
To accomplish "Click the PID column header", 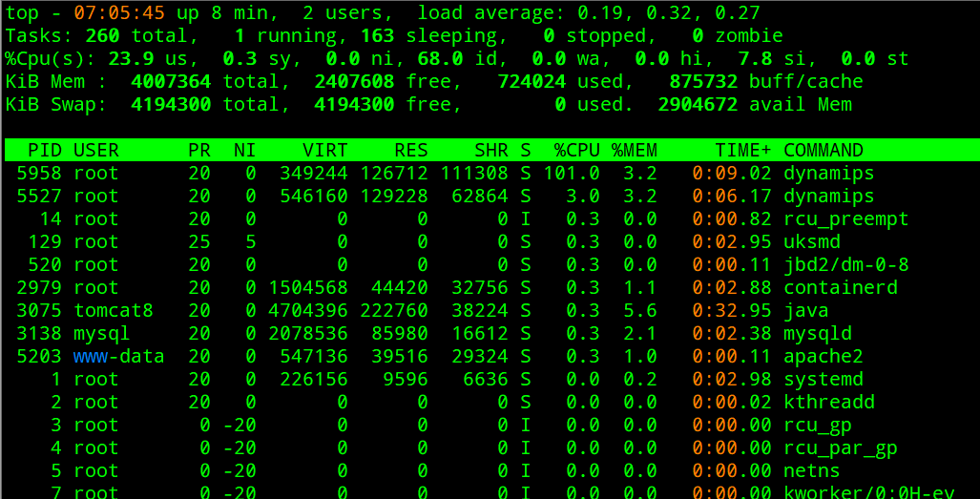I will tap(45, 150).
